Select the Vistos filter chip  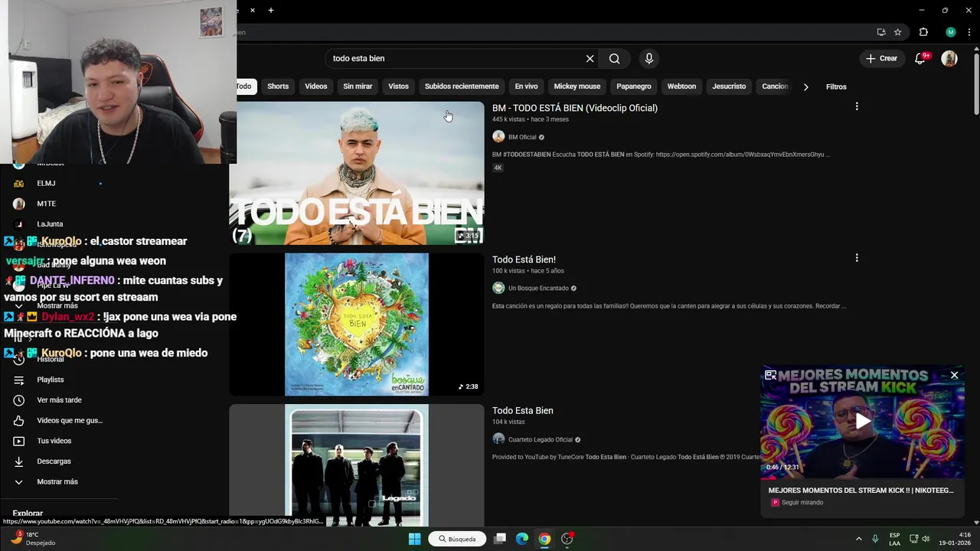point(398,86)
